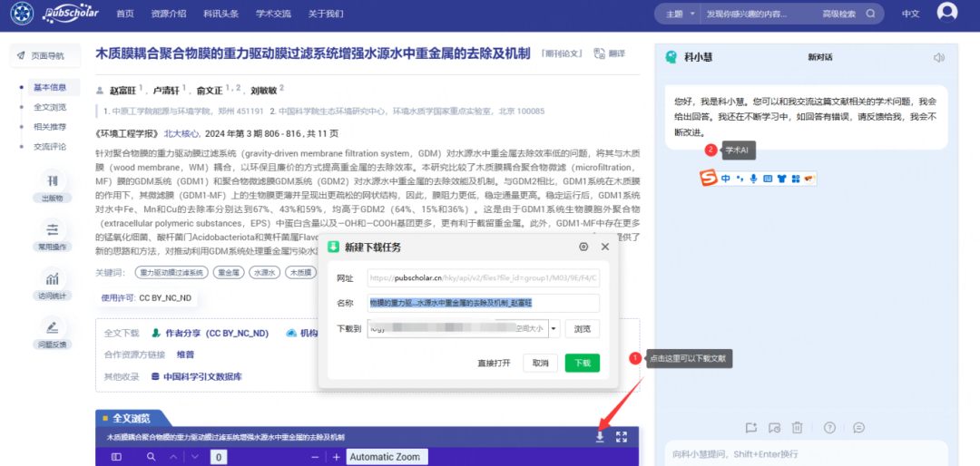
Task: Click the 向科小慧提问 chat input box
Action: click(x=806, y=454)
